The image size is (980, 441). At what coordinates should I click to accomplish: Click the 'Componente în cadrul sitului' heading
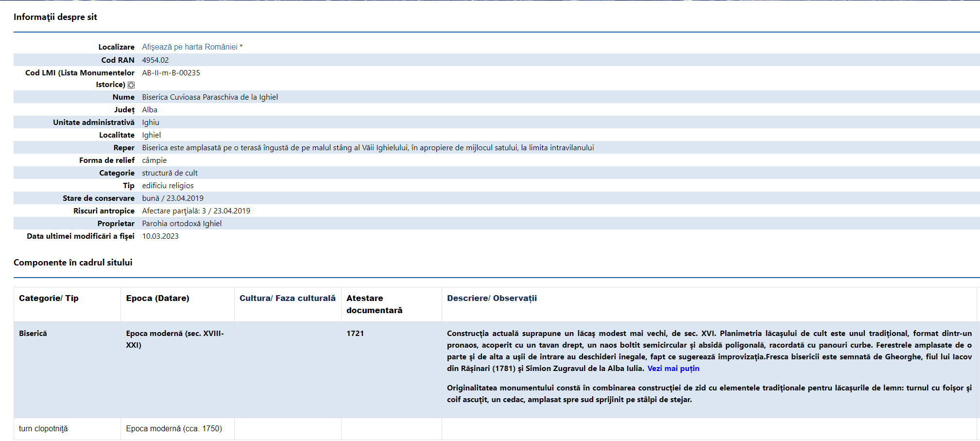pos(73,263)
